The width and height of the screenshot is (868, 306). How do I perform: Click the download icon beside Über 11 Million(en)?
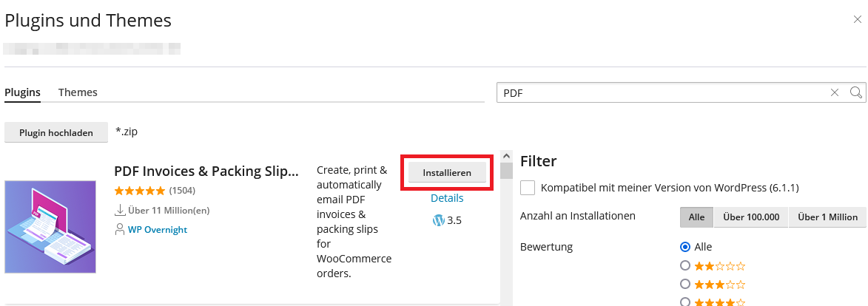pyautogui.click(x=120, y=210)
